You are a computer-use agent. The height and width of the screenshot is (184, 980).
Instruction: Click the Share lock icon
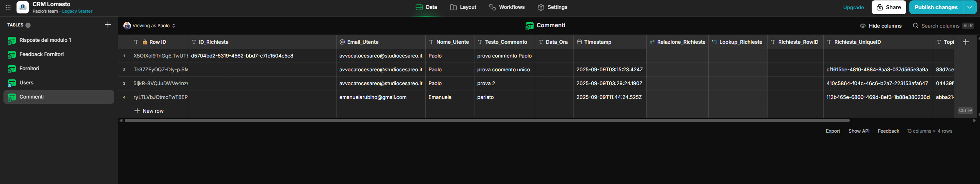[880, 7]
